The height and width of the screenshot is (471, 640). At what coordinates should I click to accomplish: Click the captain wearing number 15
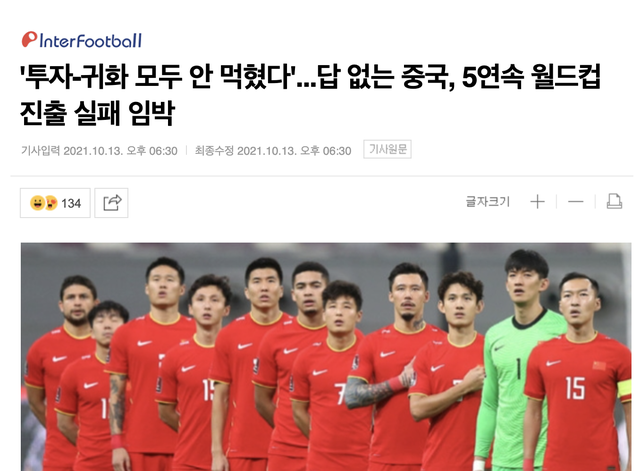coord(578,373)
